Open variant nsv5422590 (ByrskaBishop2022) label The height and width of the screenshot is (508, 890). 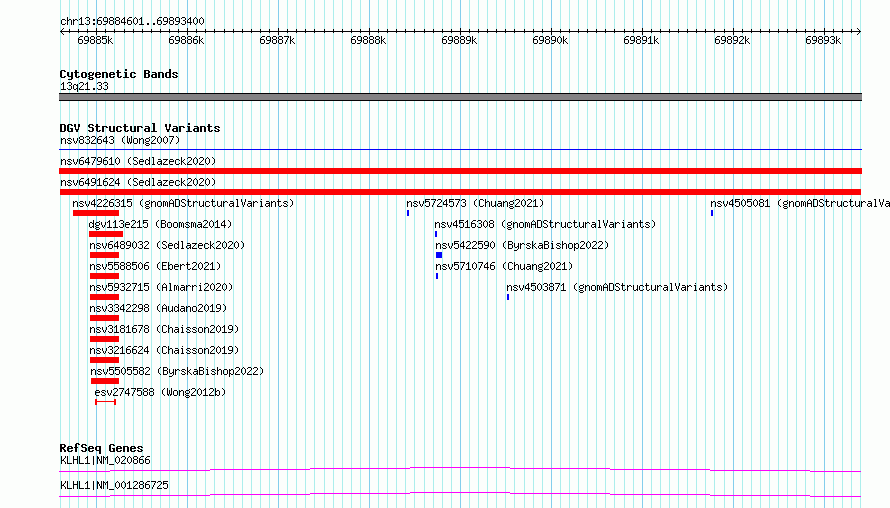(522, 245)
